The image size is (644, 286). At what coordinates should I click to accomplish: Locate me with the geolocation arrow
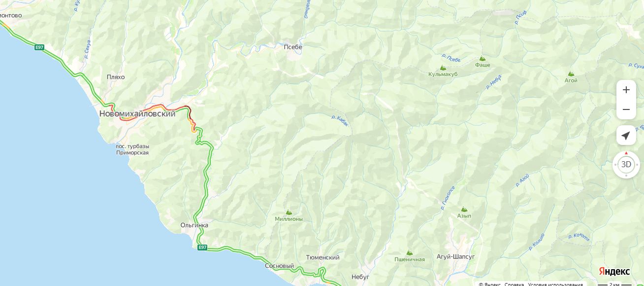pos(626,135)
